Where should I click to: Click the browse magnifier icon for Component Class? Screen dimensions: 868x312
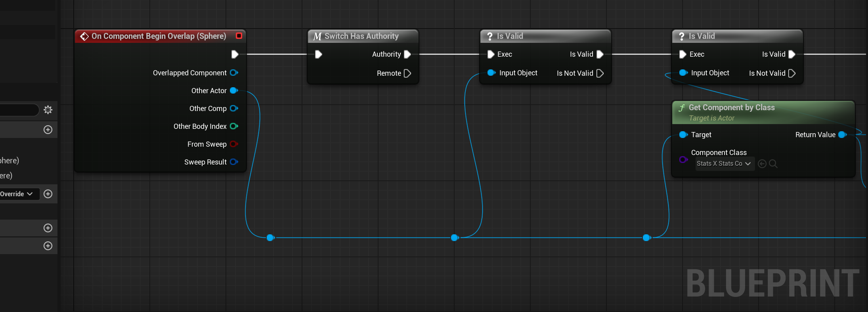click(773, 164)
